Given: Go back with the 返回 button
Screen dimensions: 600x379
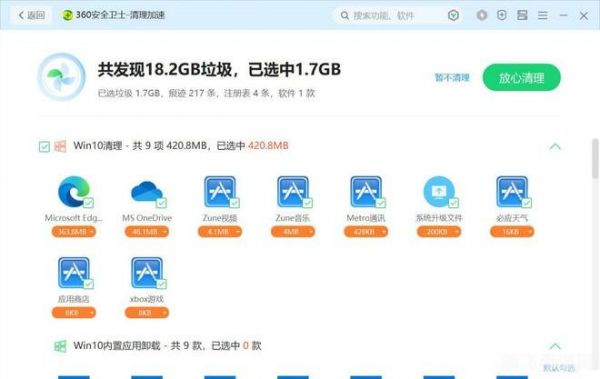Looking at the screenshot, I should (32, 15).
